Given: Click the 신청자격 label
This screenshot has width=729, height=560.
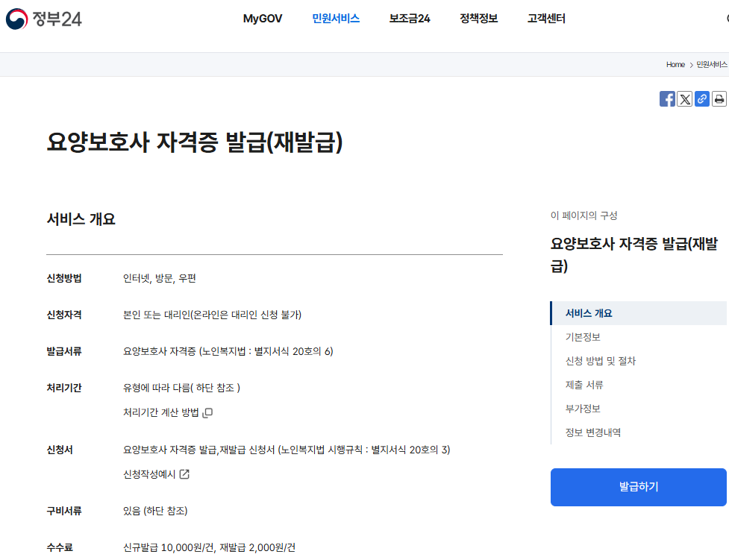Looking at the screenshot, I should (x=64, y=315).
